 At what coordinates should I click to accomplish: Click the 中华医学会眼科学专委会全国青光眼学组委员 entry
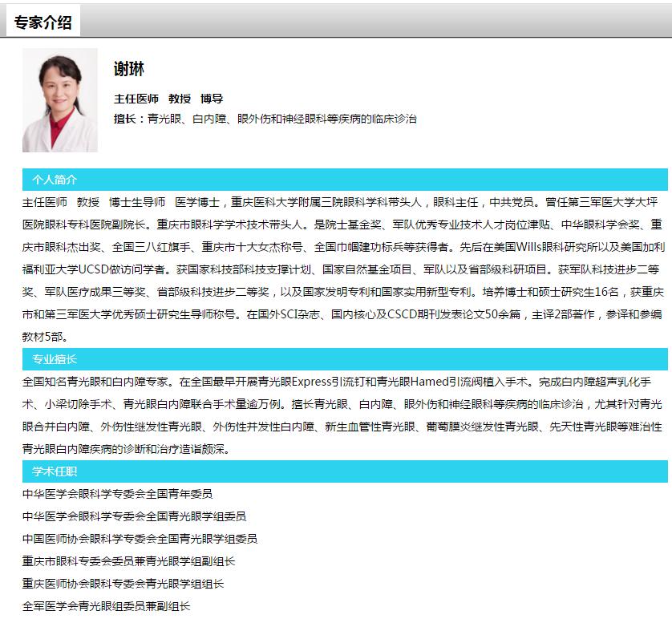(134, 516)
